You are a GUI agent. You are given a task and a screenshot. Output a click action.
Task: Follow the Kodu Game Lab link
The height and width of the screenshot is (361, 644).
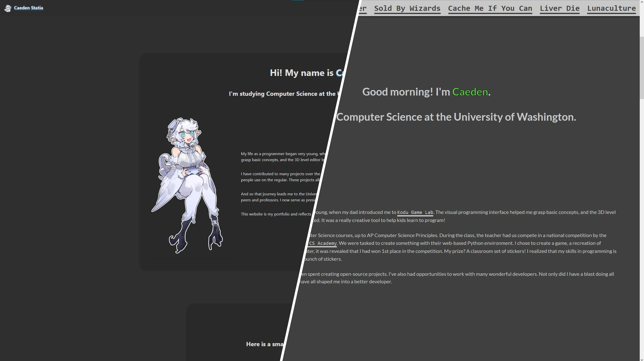click(x=415, y=212)
